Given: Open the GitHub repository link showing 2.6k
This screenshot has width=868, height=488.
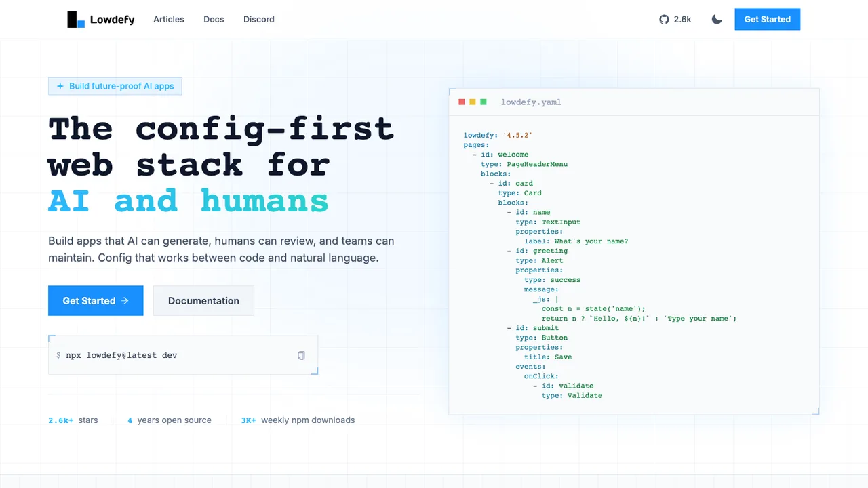Looking at the screenshot, I should click(675, 20).
